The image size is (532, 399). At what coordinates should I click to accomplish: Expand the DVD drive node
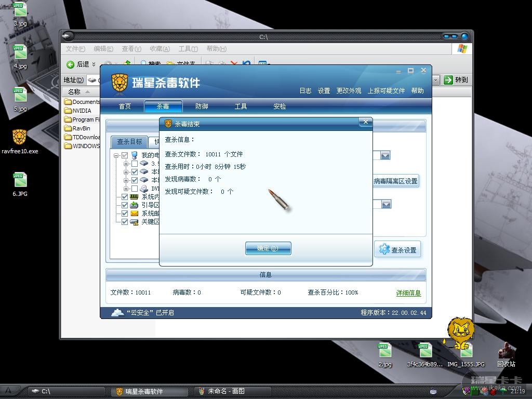pyautogui.click(x=126, y=189)
